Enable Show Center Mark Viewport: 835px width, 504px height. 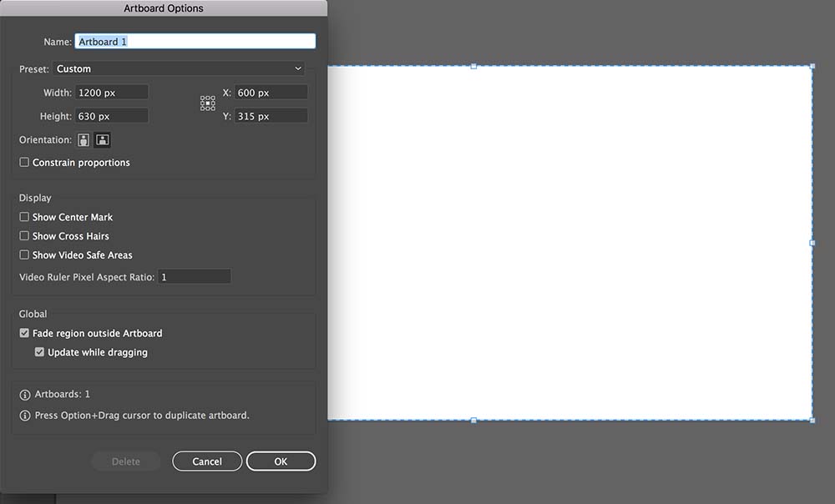click(24, 217)
